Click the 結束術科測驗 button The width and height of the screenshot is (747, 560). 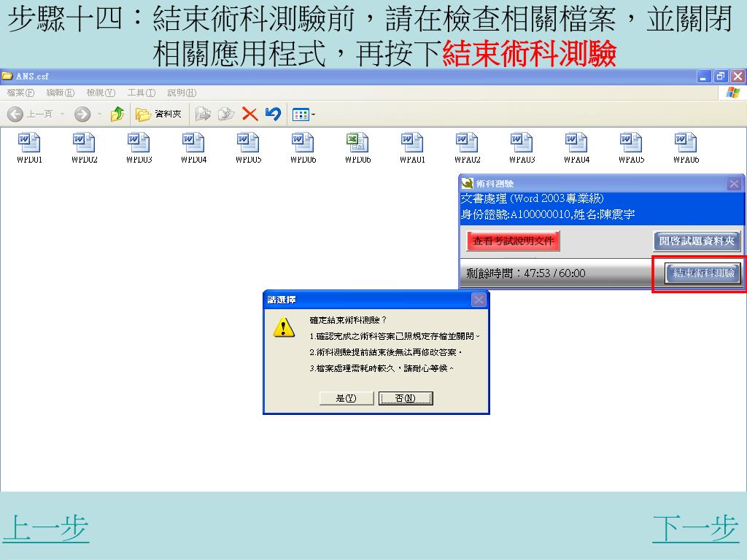pyautogui.click(x=703, y=273)
